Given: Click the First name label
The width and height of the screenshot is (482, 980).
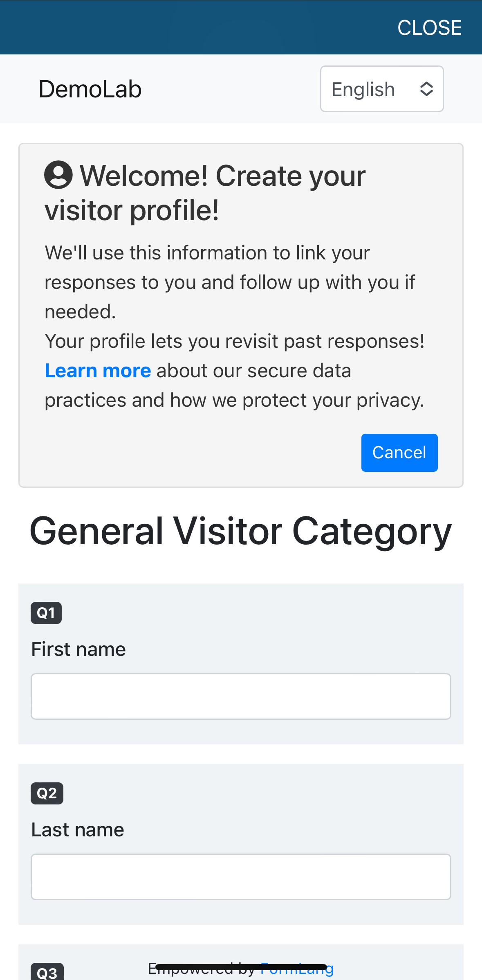Looking at the screenshot, I should point(78,649).
